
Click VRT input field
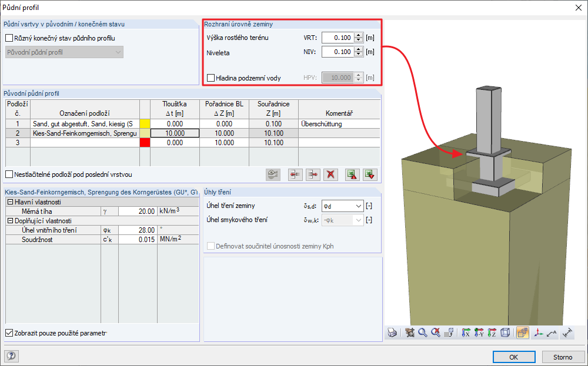tap(338, 38)
